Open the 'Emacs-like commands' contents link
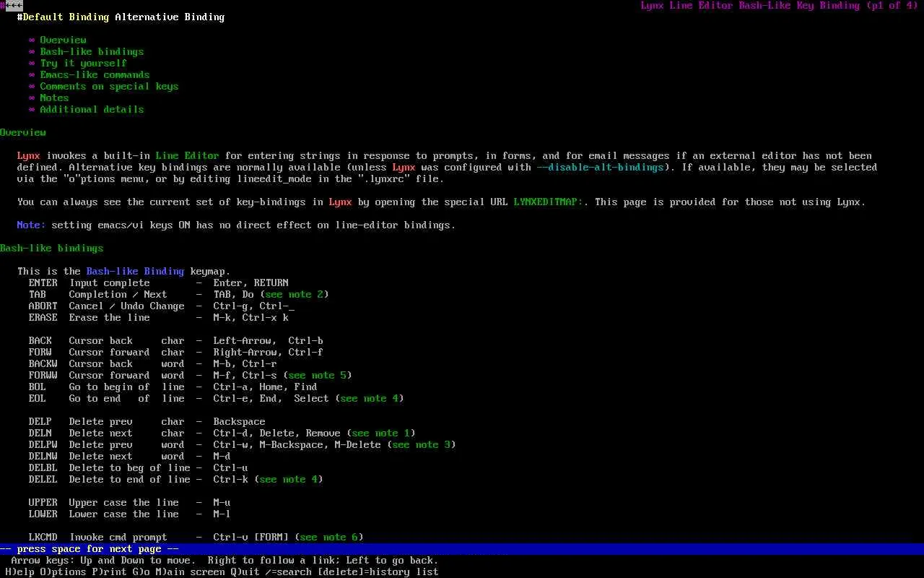Viewport: 924px width, 578px height. [x=95, y=75]
